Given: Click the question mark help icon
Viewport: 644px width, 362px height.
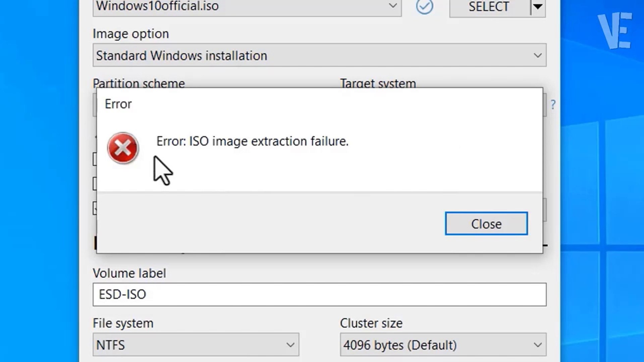Looking at the screenshot, I should point(553,105).
